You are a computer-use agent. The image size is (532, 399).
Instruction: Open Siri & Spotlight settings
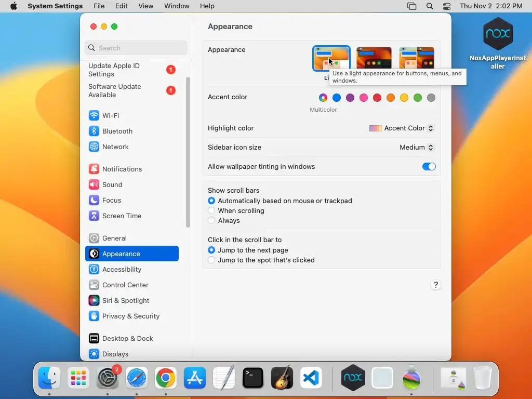click(132, 301)
